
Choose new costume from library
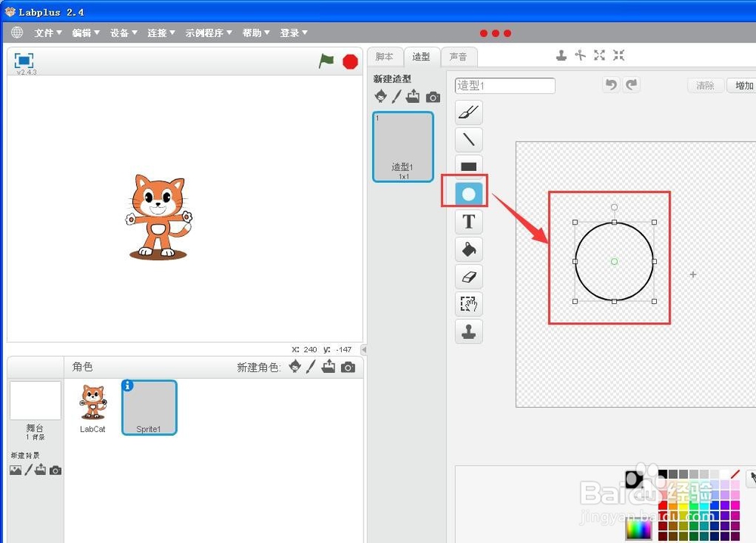380,96
